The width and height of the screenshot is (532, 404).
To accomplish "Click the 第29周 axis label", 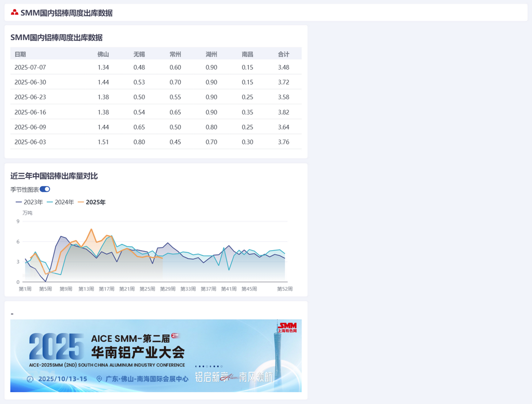I will tap(168, 289).
